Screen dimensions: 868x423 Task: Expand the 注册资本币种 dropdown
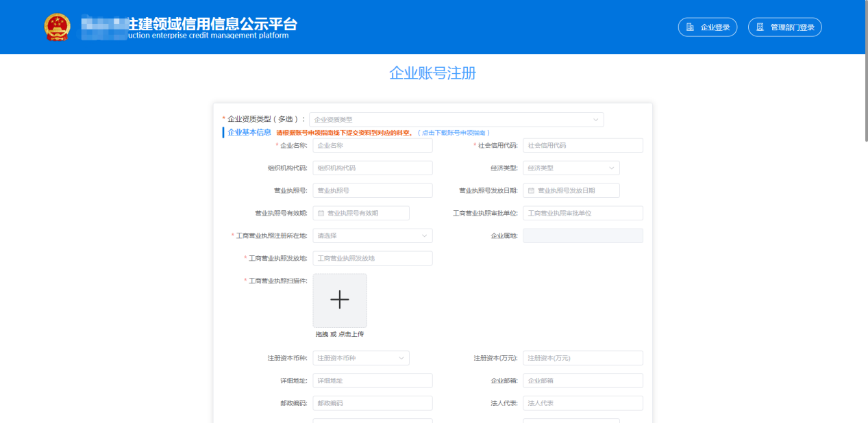pos(360,358)
